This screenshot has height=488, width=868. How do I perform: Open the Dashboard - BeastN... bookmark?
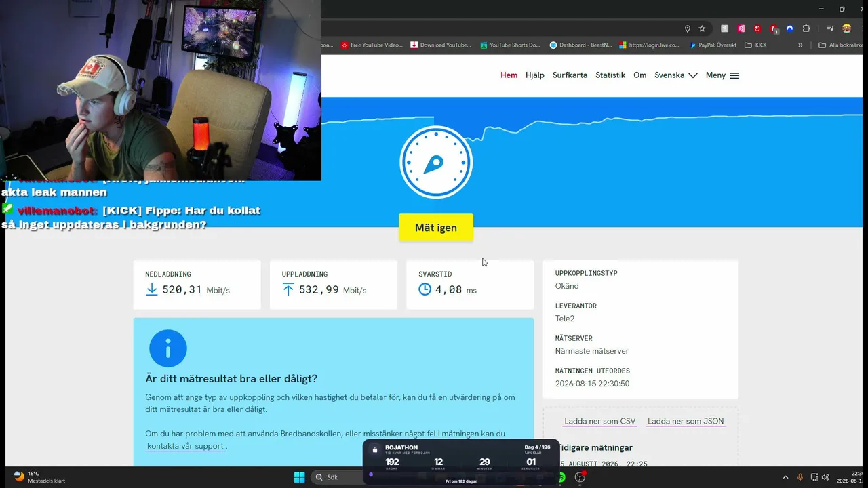click(580, 45)
